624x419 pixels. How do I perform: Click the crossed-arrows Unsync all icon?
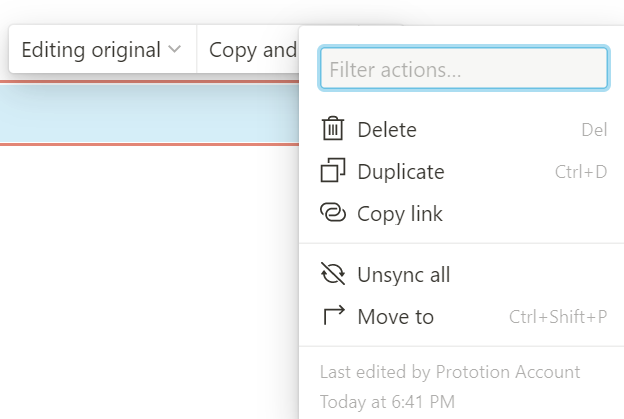pos(333,274)
